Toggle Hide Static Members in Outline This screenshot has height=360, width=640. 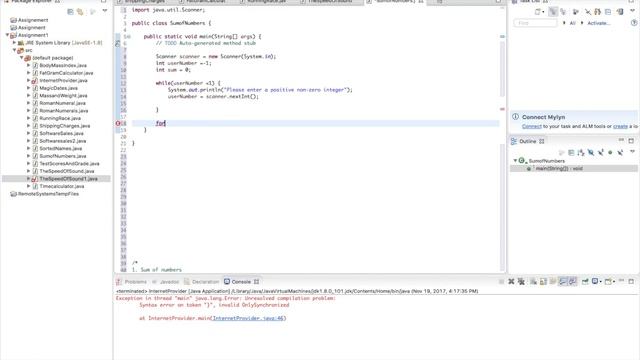600,152
